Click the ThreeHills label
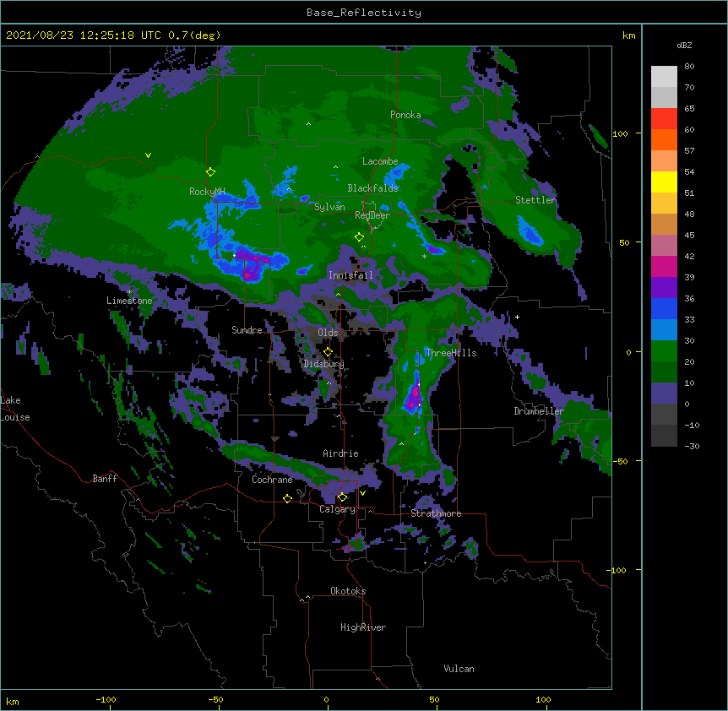Screen dimensions: 728x711 pyautogui.click(x=451, y=353)
